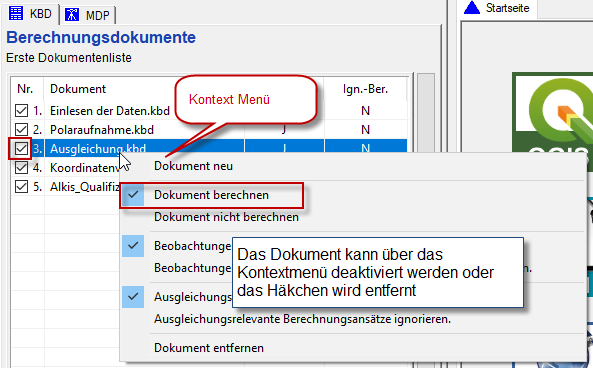Click the 'Nr.' column header
This screenshot has width=593, height=368.
[x=25, y=89]
